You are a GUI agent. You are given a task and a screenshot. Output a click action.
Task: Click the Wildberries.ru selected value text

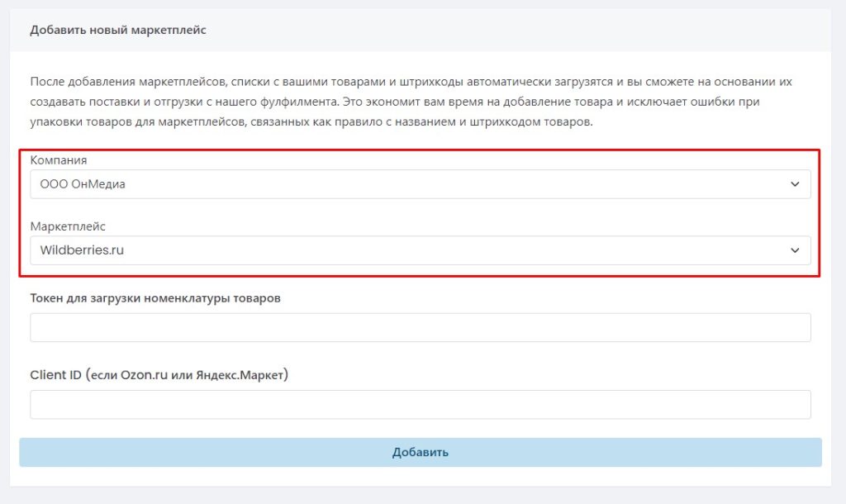(82, 250)
